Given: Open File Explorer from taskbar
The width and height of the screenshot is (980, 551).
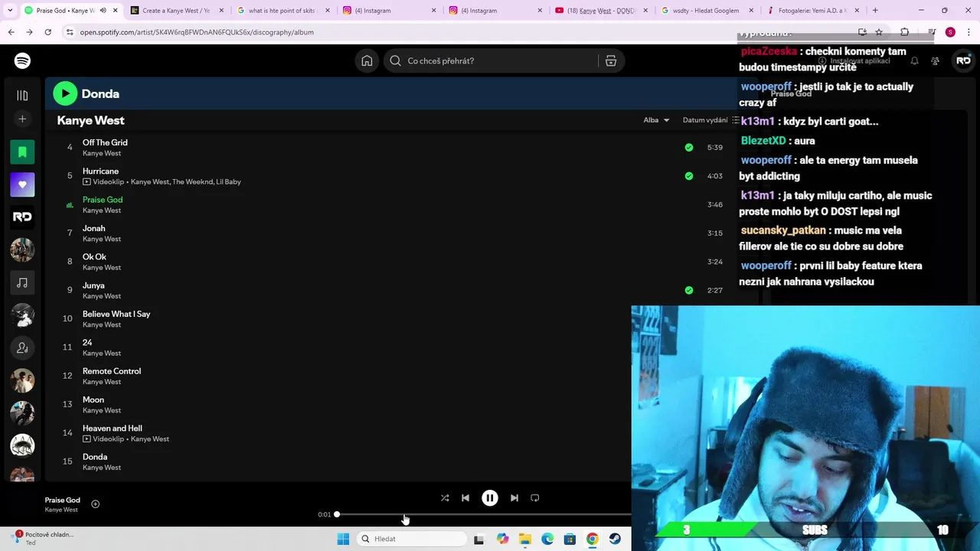Looking at the screenshot, I should coord(525,539).
